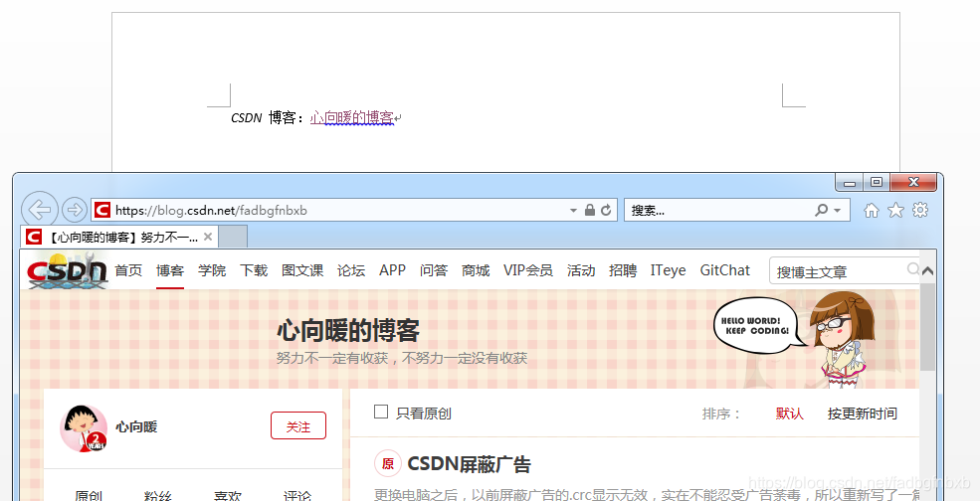
Task: Click the search magnifier icon in browser
Action: coord(822,210)
